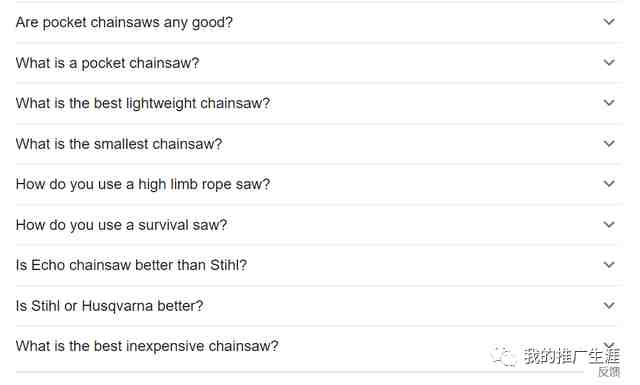Image resolution: width=640 pixels, height=385 pixels.
Task: Open chevron next to best lightweight chainsaw question
Action: click(609, 103)
